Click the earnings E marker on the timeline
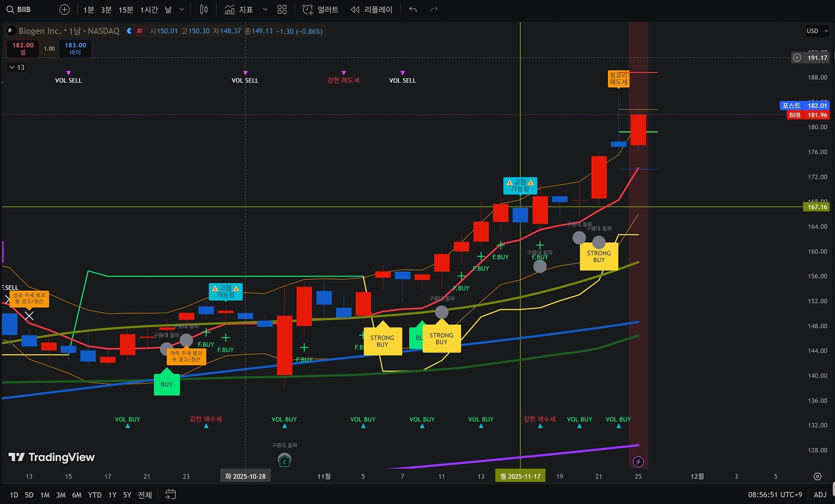835x504 pixels. click(x=284, y=461)
